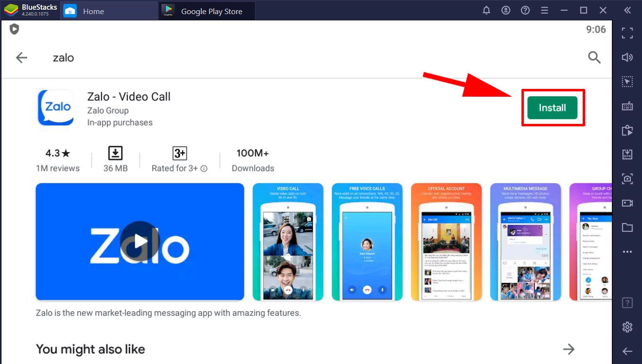Open the Multimedia Message screenshot

(525, 242)
